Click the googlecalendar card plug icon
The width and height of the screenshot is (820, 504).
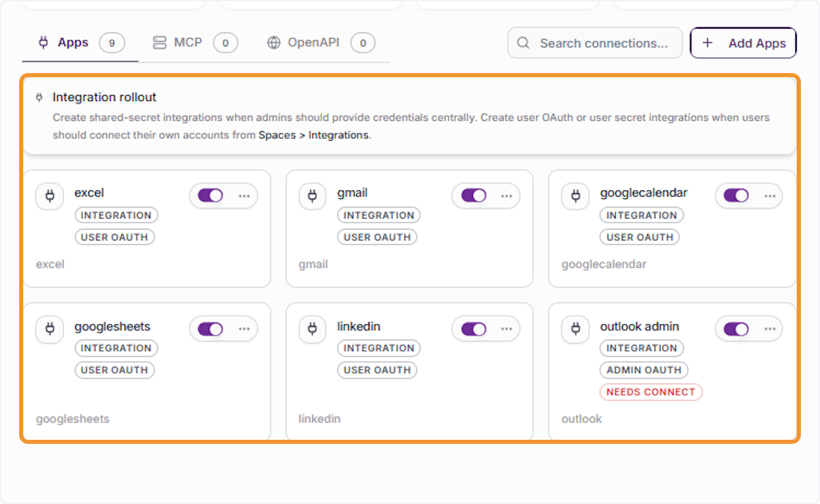click(575, 197)
